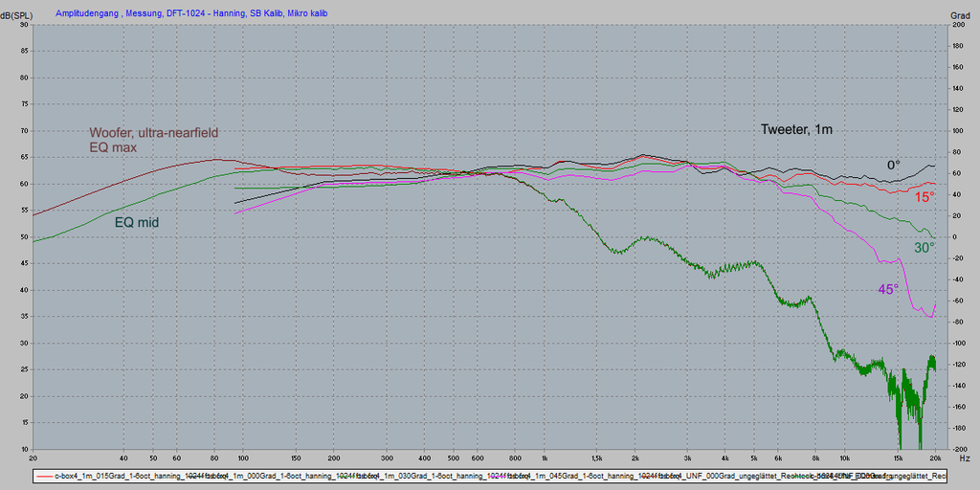Click the red line sample in the legend
Screen dimensions: 980x490
point(43,476)
